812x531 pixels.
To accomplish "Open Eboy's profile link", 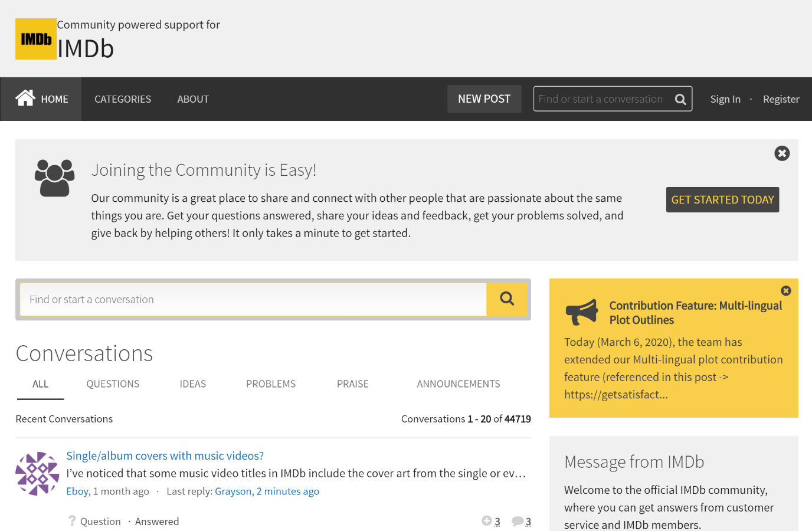I will [x=77, y=491].
